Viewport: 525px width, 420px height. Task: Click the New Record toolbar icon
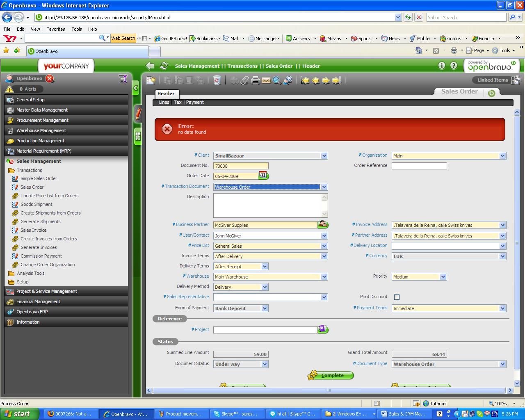click(x=151, y=80)
